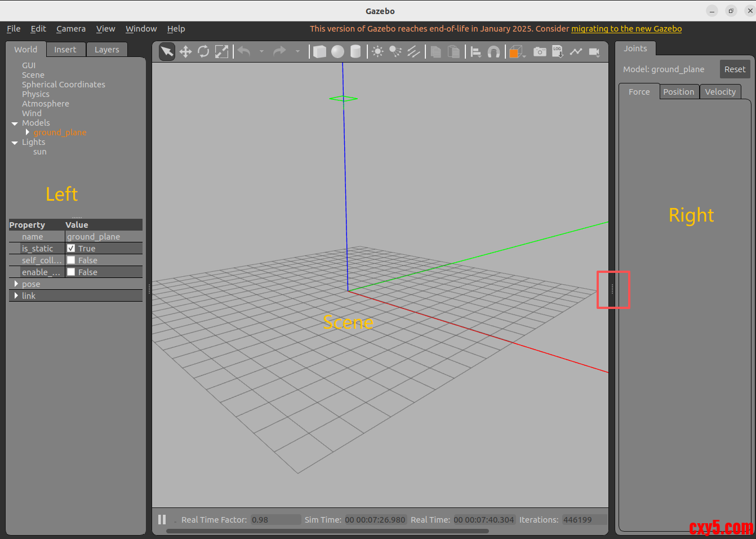This screenshot has height=539, width=756.
Task: Switch to the Insert tab
Action: click(x=65, y=50)
